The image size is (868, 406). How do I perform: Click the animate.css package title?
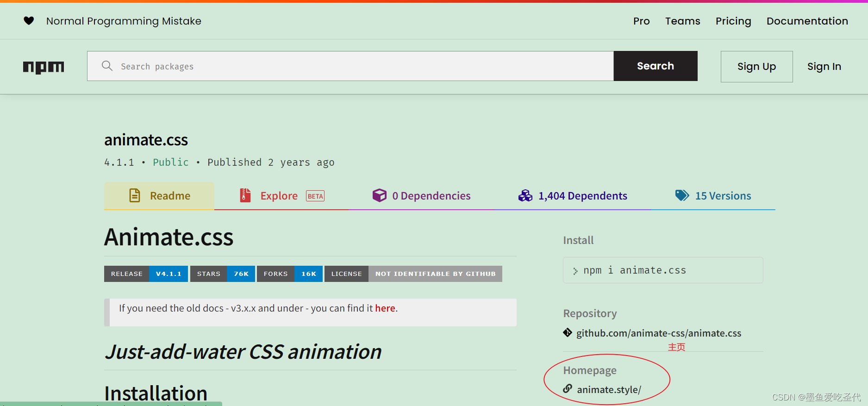coord(146,139)
